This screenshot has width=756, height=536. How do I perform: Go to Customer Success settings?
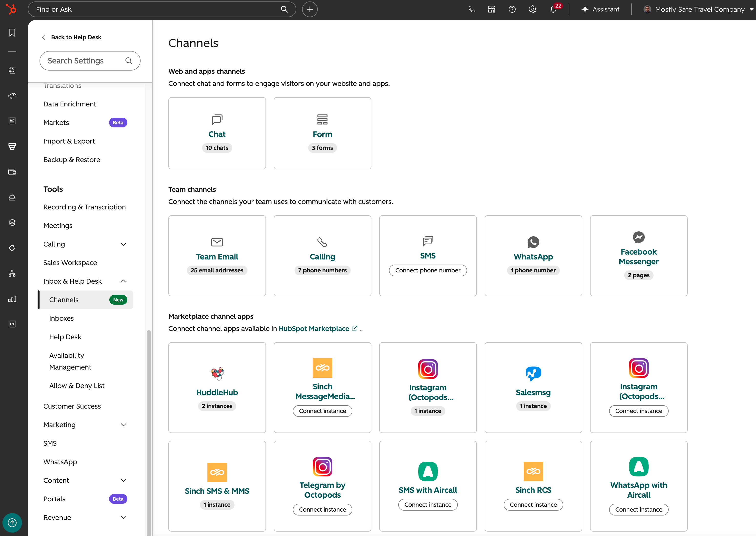(x=72, y=406)
